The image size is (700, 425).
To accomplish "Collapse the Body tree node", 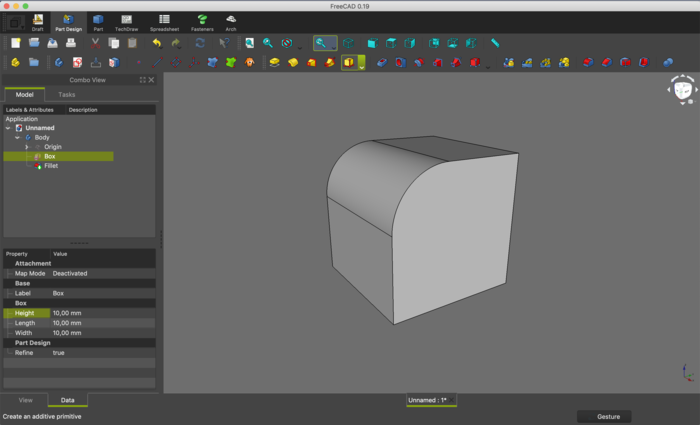I will (17, 137).
